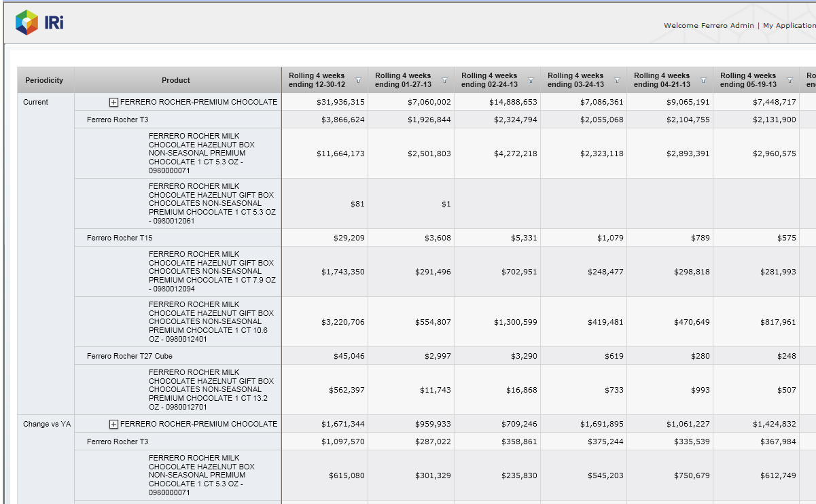
Task: Open filter for weeks ending 02-24-13 column
Action: 531,80
